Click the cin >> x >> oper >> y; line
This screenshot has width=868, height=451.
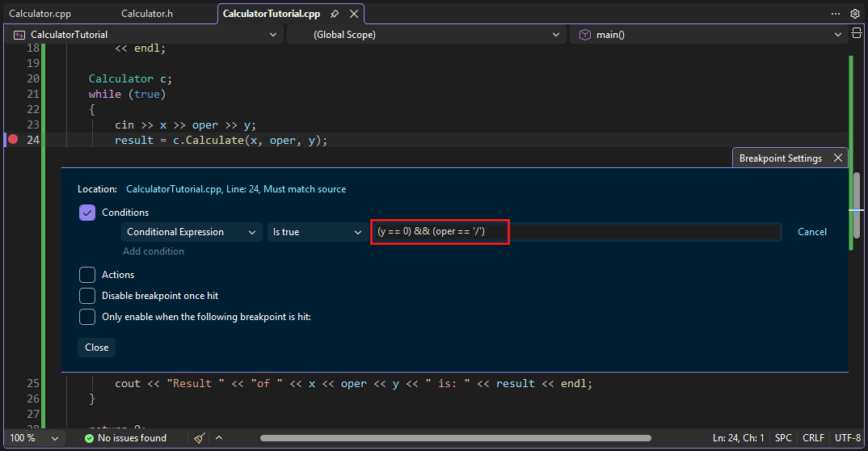[185, 125]
